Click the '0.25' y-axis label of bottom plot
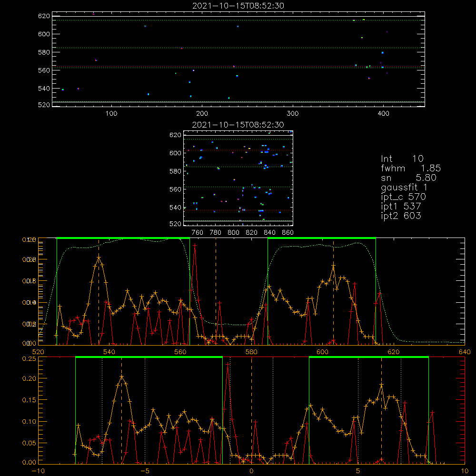476x476 pixels. (29, 358)
